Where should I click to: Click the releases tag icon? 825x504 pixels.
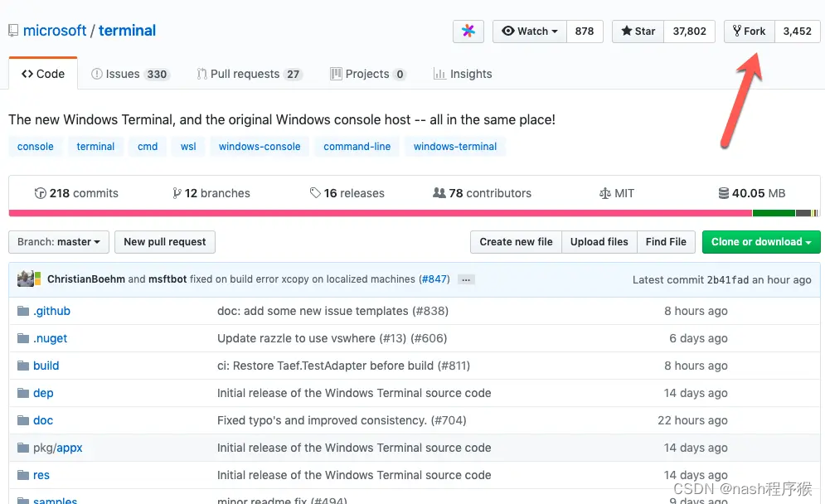pos(315,193)
